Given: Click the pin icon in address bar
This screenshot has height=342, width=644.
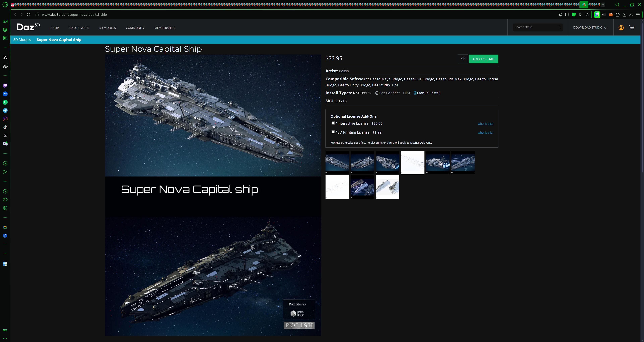Looking at the screenshot, I should click(560, 14).
